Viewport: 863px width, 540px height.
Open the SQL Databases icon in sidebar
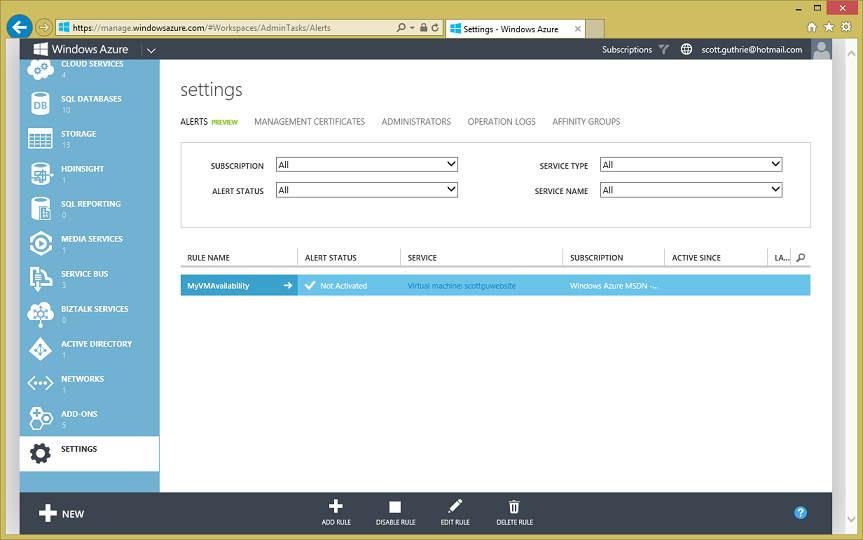click(x=40, y=103)
